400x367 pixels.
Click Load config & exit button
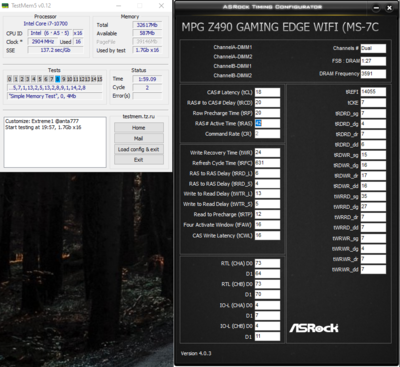(139, 149)
